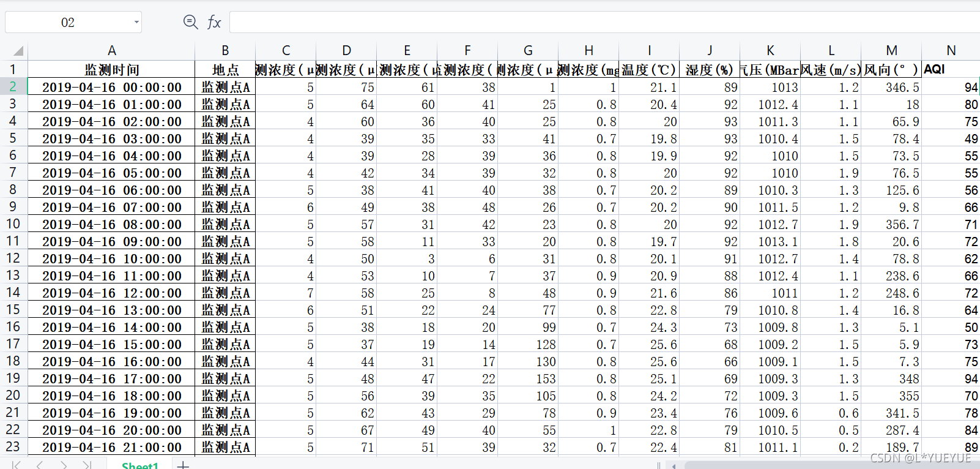Click cell 2019-04-16 12:00:00
980x469 pixels.
[x=111, y=293]
